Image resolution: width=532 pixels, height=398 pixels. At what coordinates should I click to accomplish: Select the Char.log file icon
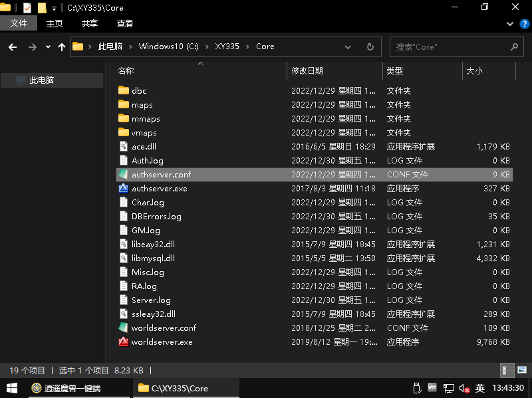[124, 202]
